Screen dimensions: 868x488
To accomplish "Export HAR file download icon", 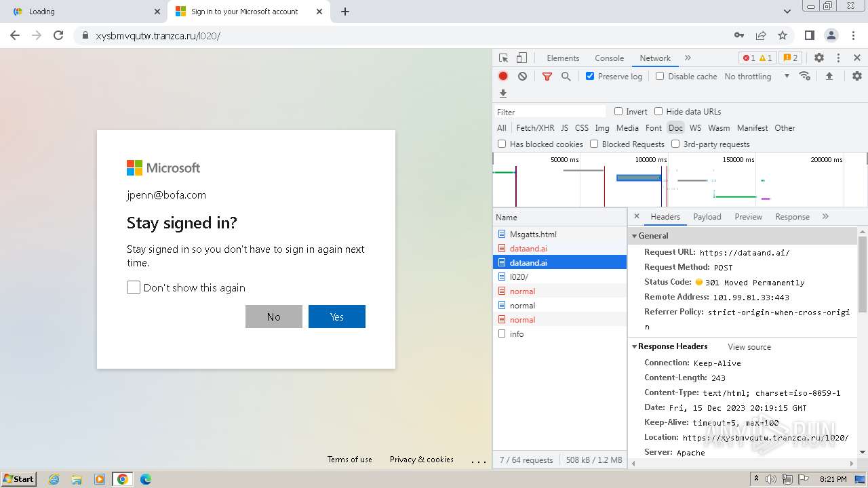I will point(503,94).
